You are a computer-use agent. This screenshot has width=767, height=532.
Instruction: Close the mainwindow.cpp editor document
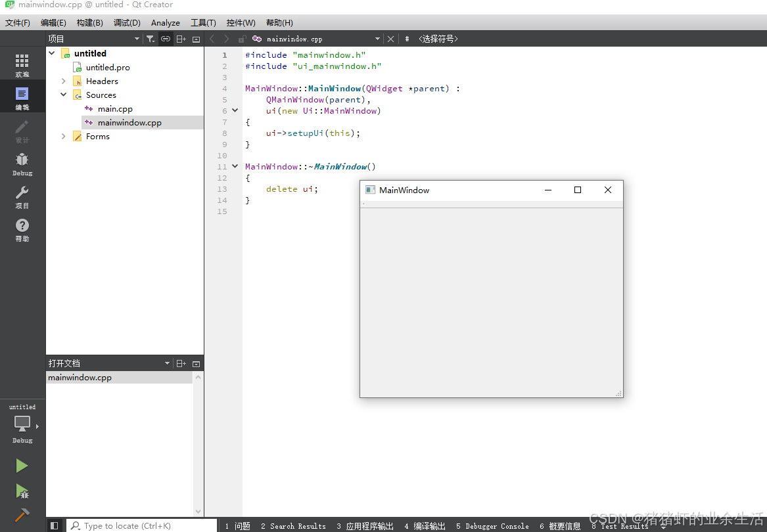pos(390,39)
